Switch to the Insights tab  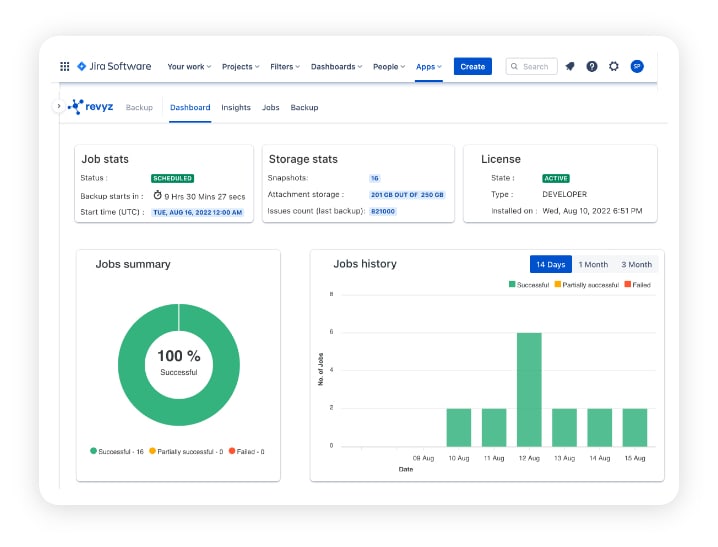pyautogui.click(x=236, y=108)
